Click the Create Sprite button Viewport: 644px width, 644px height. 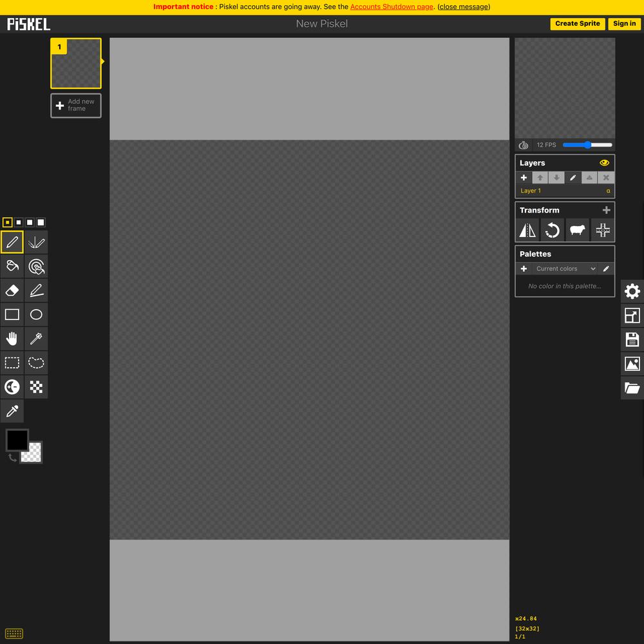click(x=578, y=24)
